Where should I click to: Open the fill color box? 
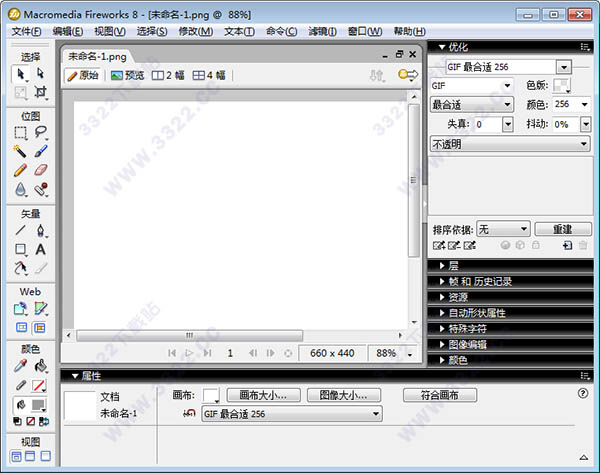pyautogui.click(x=39, y=404)
